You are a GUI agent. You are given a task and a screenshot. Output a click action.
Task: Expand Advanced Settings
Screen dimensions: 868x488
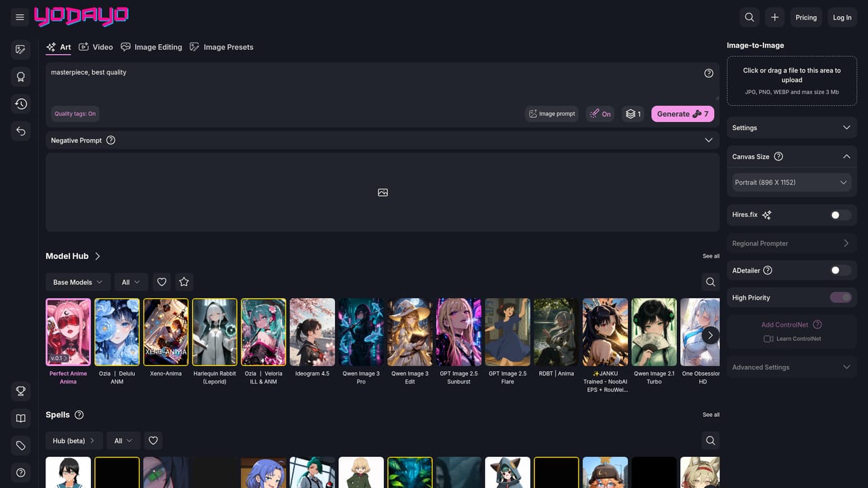[x=791, y=367]
